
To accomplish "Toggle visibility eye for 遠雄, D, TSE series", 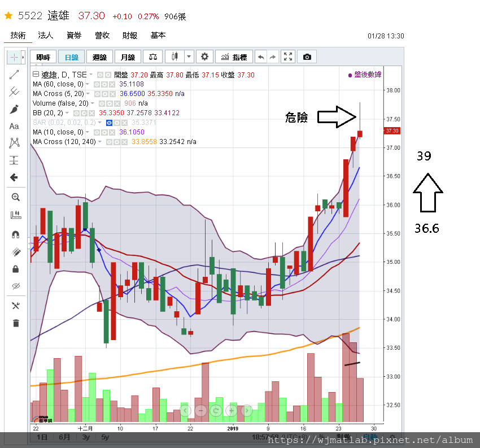I will point(100,75).
